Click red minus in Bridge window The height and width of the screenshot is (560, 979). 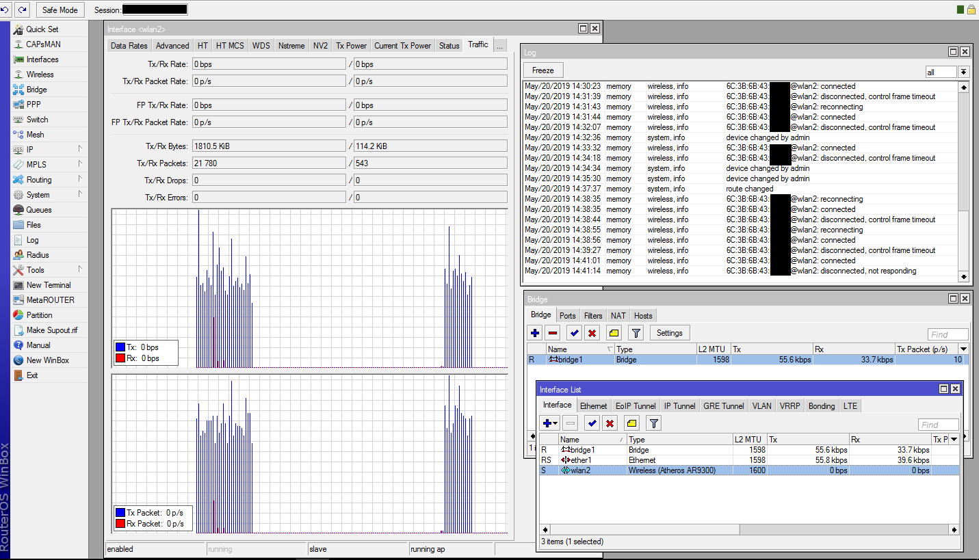tap(553, 333)
